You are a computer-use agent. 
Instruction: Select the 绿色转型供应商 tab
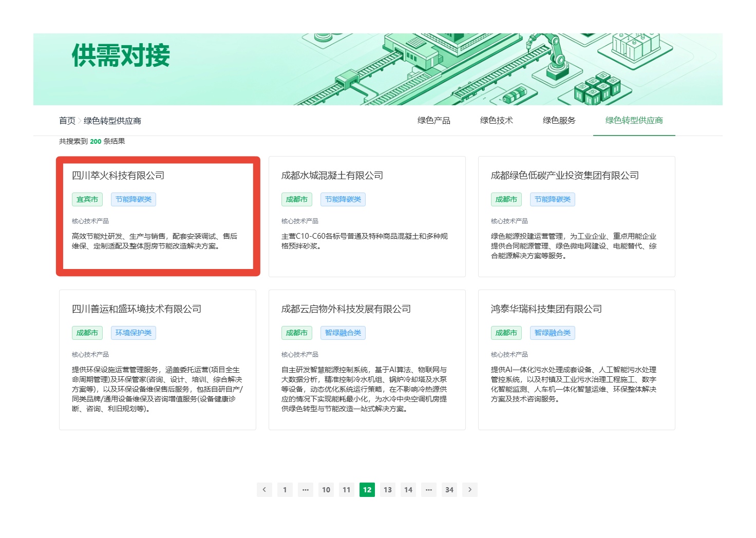634,121
